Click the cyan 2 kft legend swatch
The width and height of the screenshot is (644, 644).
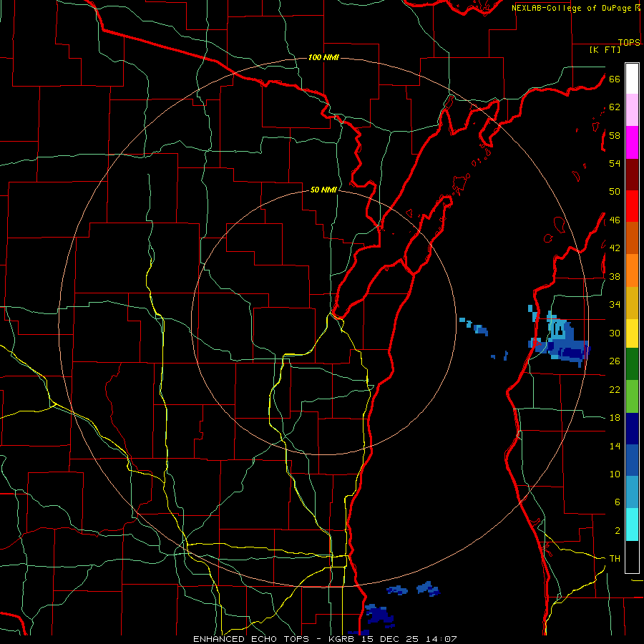632,525
